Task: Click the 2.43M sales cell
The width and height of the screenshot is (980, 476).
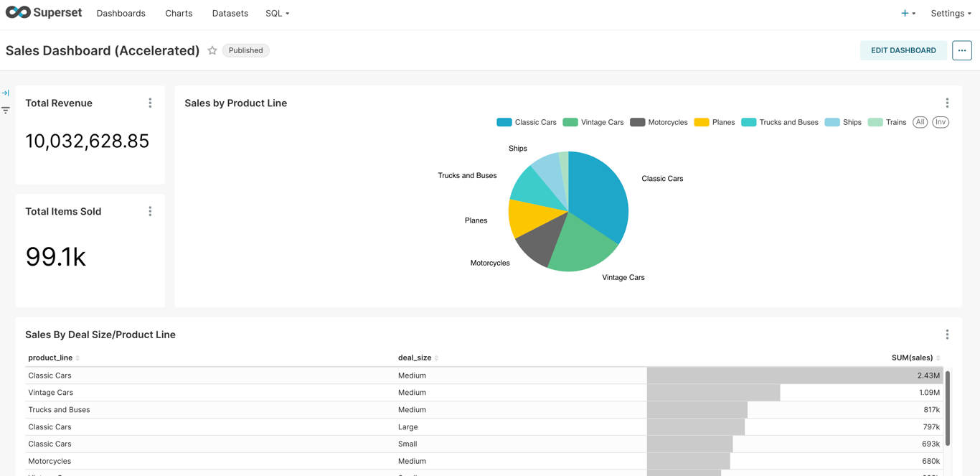Action: 795,375
